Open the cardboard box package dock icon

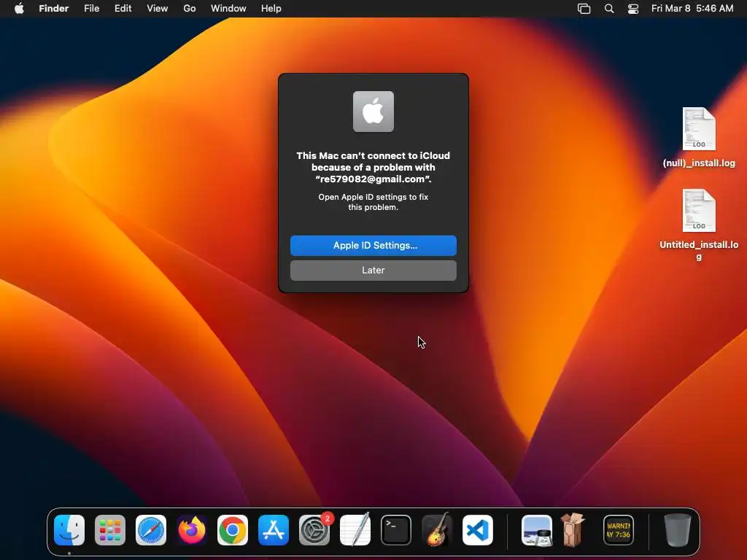pyautogui.click(x=573, y=530)
